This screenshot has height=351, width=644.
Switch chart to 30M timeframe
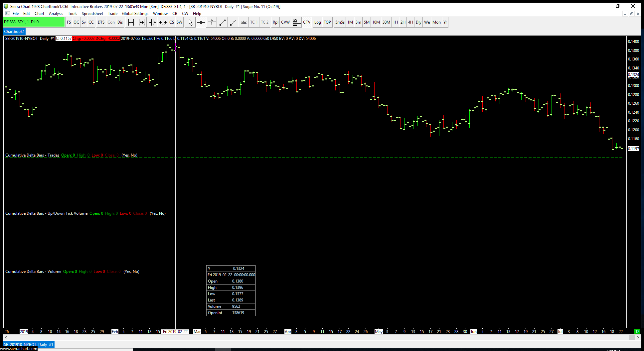tap(386, 22)
